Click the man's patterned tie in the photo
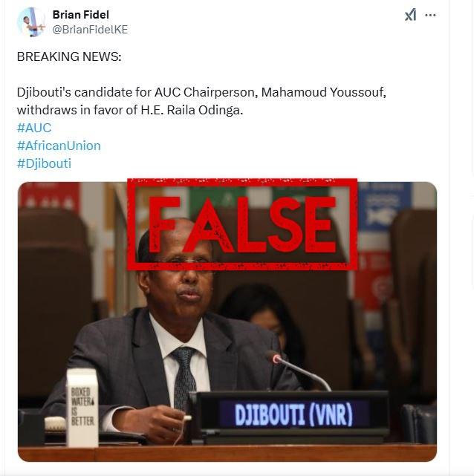The width and height of the screenshot is (474, 476). click(184, 378)
